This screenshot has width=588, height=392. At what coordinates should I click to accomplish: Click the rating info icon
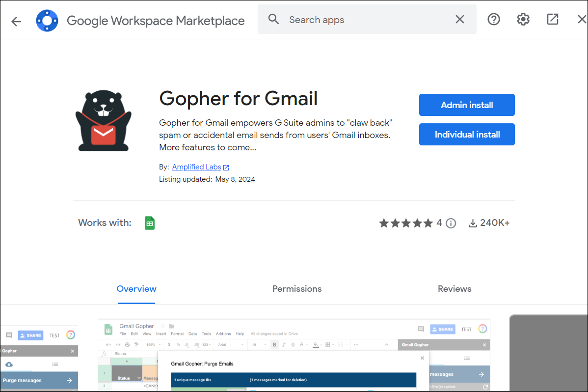451,224
